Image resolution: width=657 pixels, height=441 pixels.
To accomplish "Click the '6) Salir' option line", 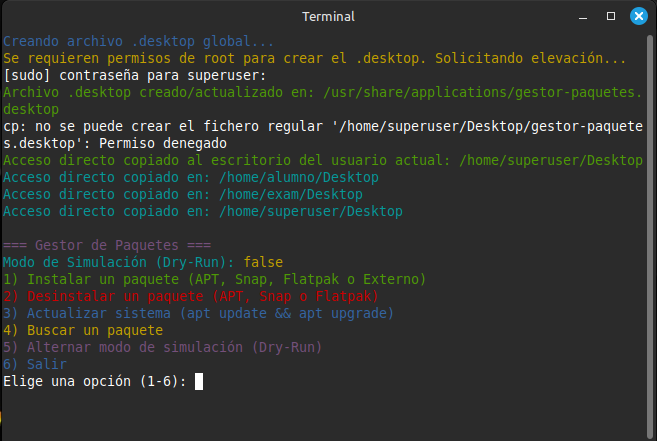I will tap(35, 364).
